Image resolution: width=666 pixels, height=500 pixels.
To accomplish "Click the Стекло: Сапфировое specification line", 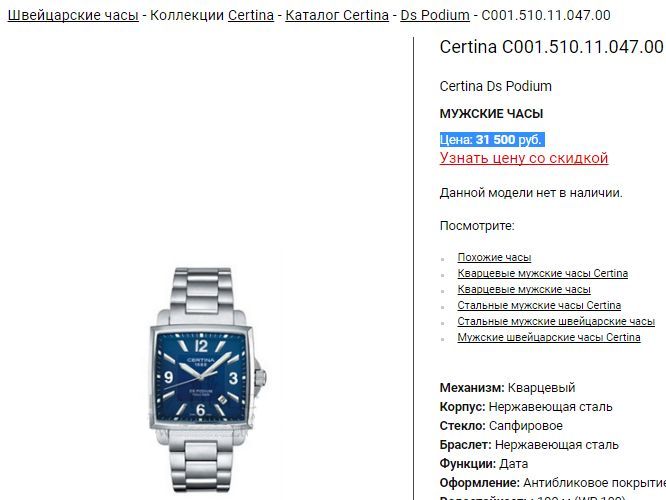I will click(x=501, y=426).
